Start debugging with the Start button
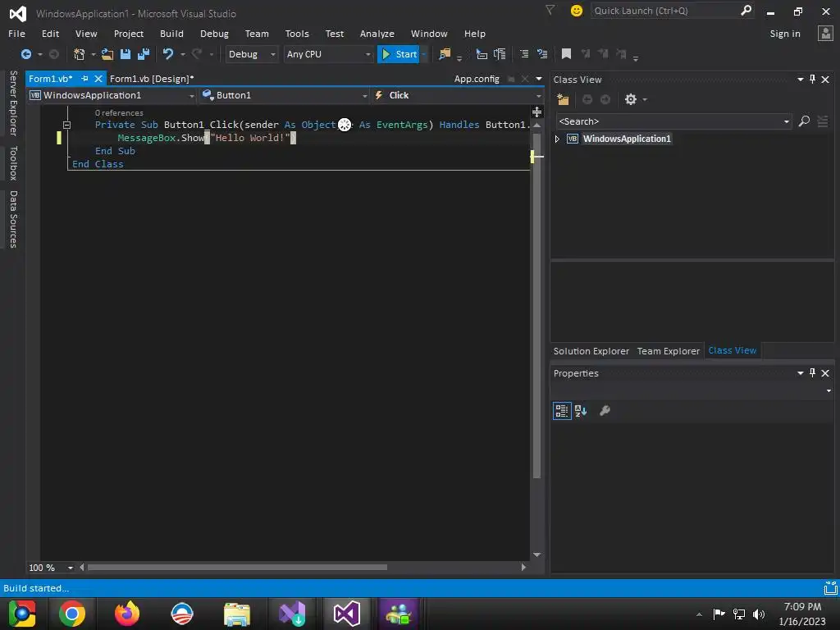840x630 pixels. click(399, 54)
